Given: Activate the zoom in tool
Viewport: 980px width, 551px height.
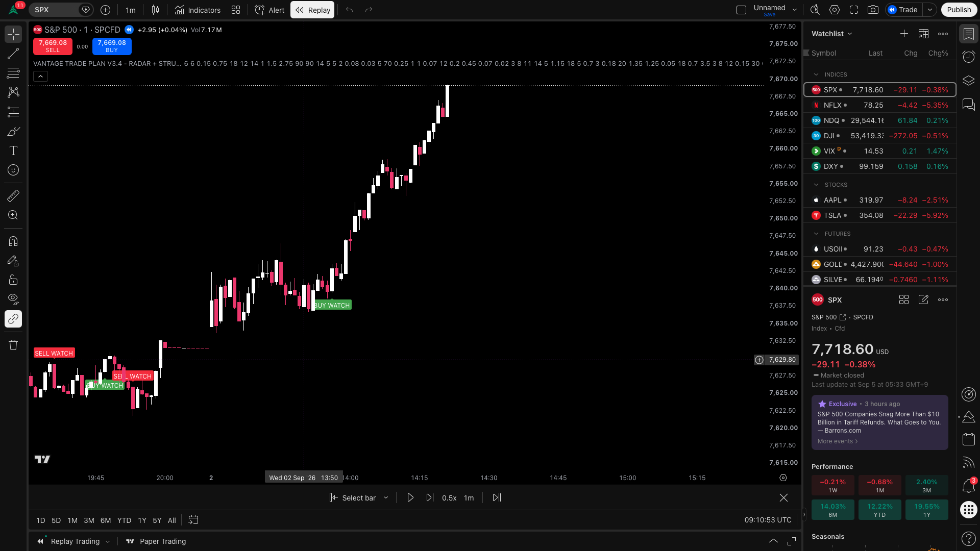Looking at the screenshot, I should [x=13, y=215].
